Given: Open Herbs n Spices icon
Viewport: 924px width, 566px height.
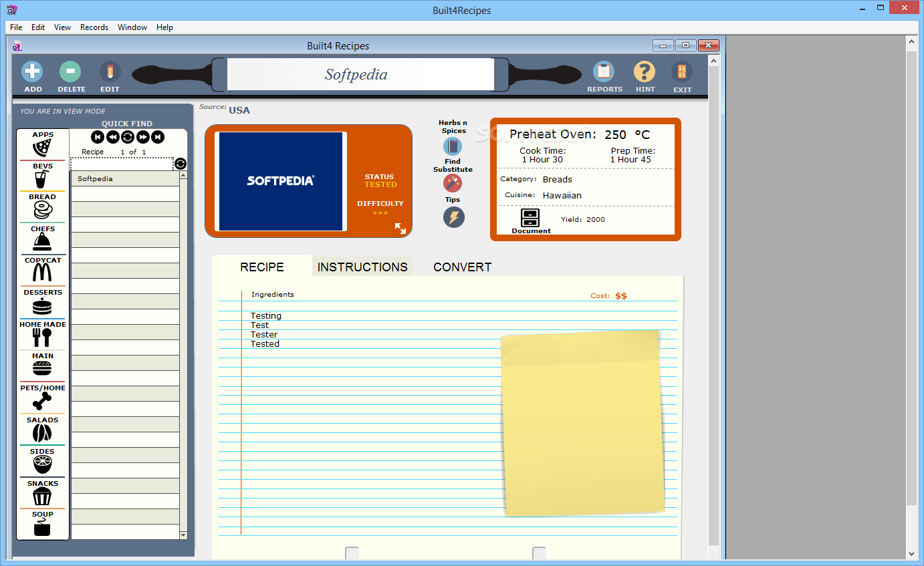Looking at the screenshot, I should click(453, 146).
